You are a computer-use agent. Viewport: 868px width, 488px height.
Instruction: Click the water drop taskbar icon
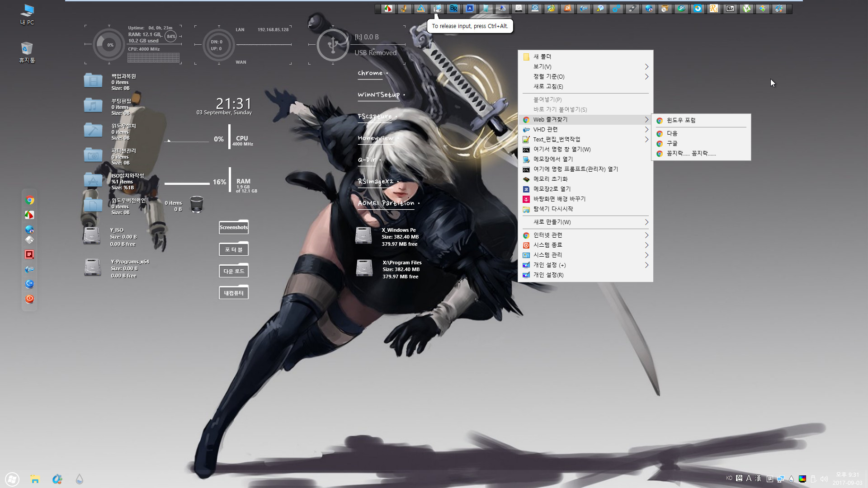[x=79, y=479]
